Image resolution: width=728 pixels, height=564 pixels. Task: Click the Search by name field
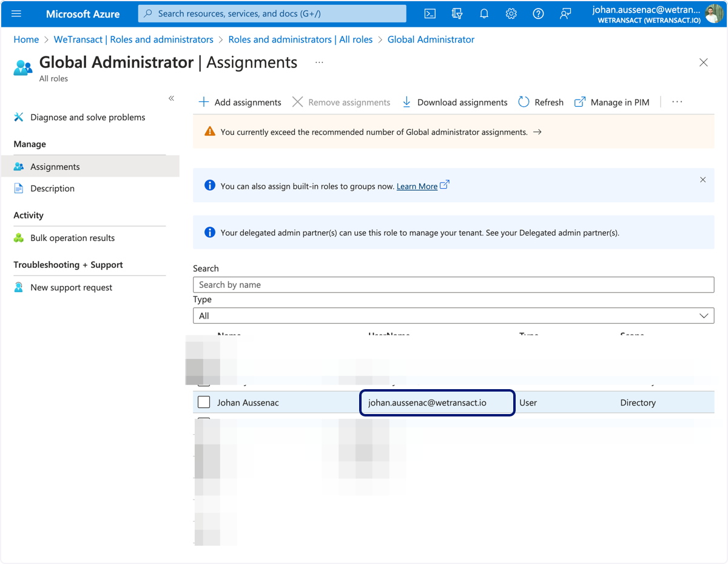point(453,285)
